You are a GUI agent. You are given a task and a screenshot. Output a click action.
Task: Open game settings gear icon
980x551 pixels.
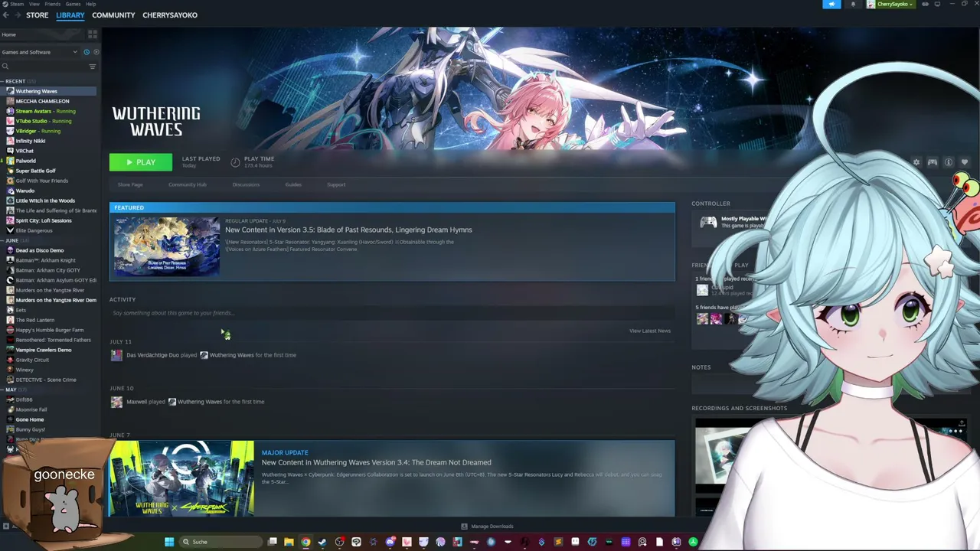tap(916, 162)
